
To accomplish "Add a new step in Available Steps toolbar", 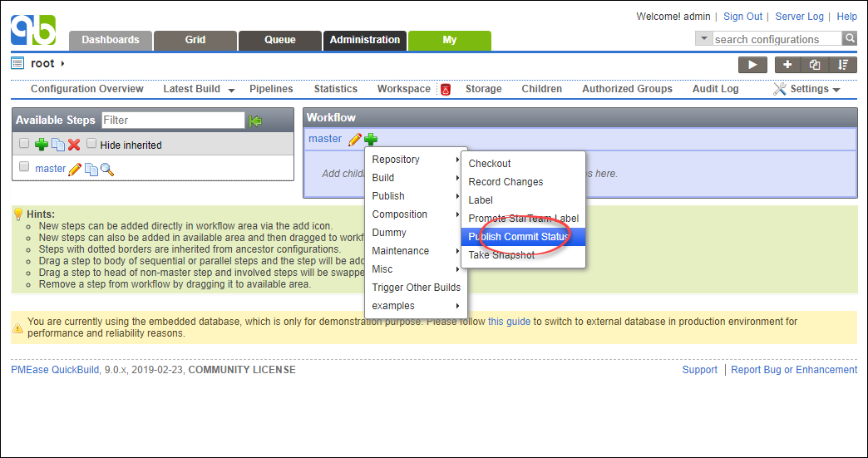I will 42,145.
